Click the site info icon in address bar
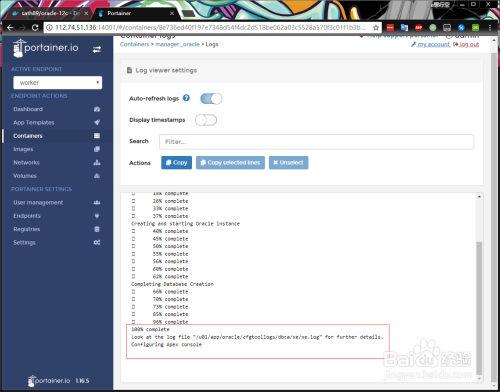The width and height of the screenshot is (500, 392). pos(49,28)
